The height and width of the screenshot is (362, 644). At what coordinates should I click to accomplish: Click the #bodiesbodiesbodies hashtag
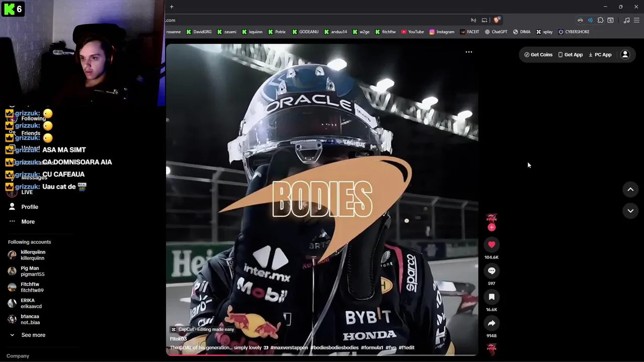click(335, 347)
